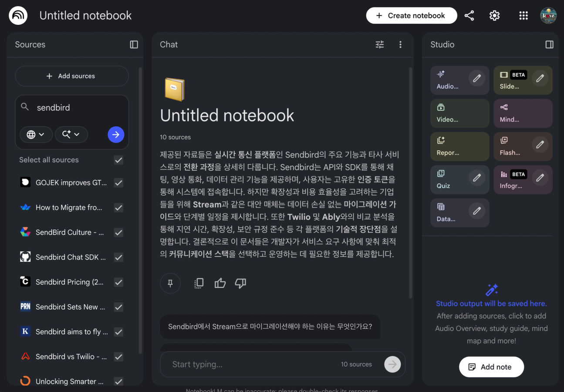
Task: Select the suggested Stream migration question
Action: [270, 326]
